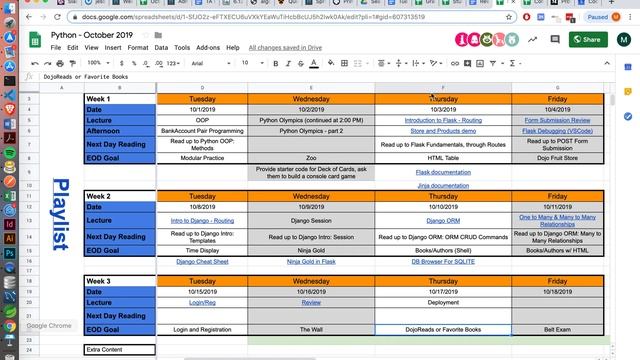Reload the page in Chrome
Image resolution: width=640 pixels, height=360 pixels.
pyautogui.click(x=57, y=17)
